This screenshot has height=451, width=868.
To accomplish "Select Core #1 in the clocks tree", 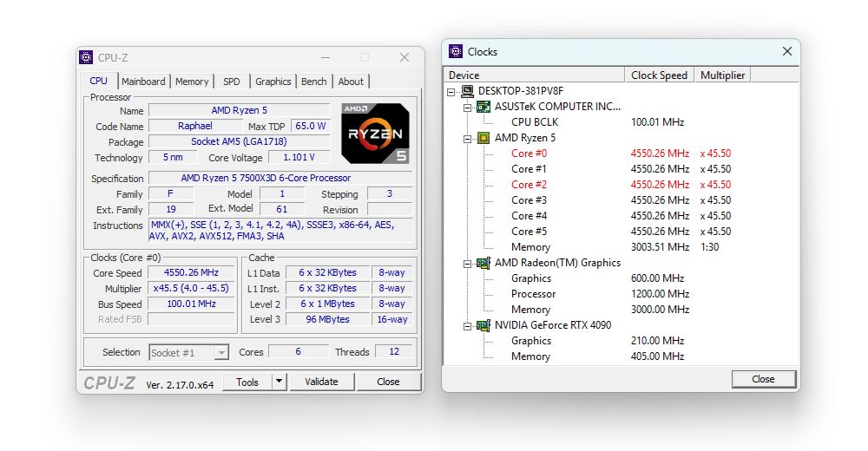I will tap(529, 169).
